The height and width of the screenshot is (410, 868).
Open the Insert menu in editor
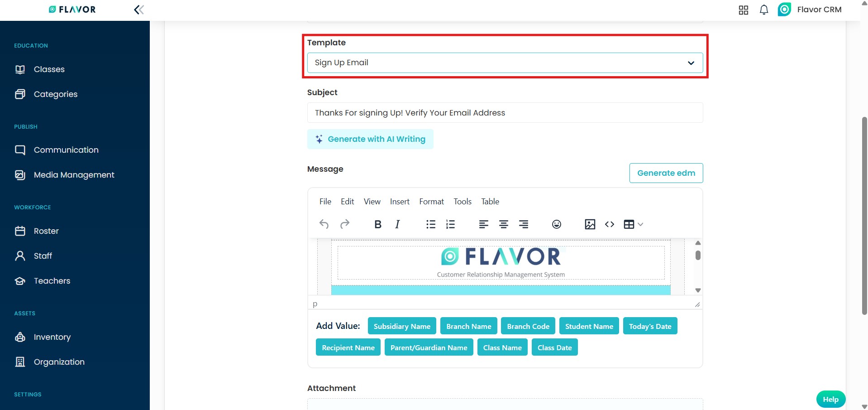400,202
